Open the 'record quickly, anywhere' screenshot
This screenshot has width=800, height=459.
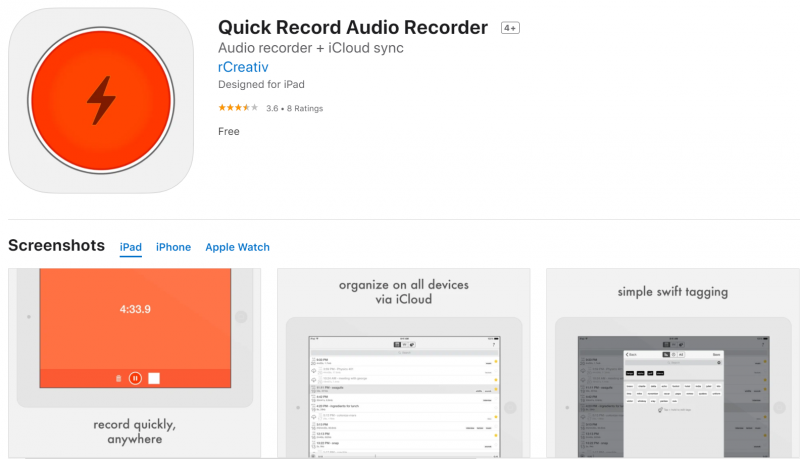click(135, 363)
